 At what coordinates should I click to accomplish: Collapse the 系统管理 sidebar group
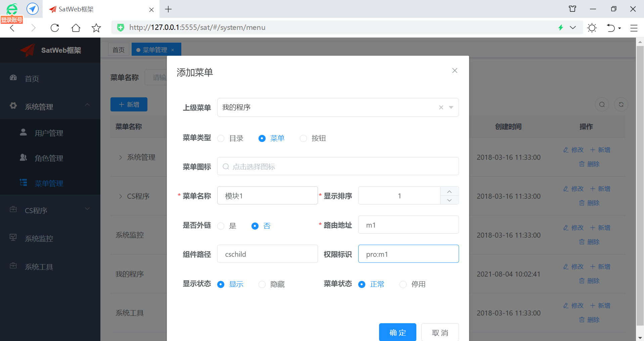(x=50, y=106)
